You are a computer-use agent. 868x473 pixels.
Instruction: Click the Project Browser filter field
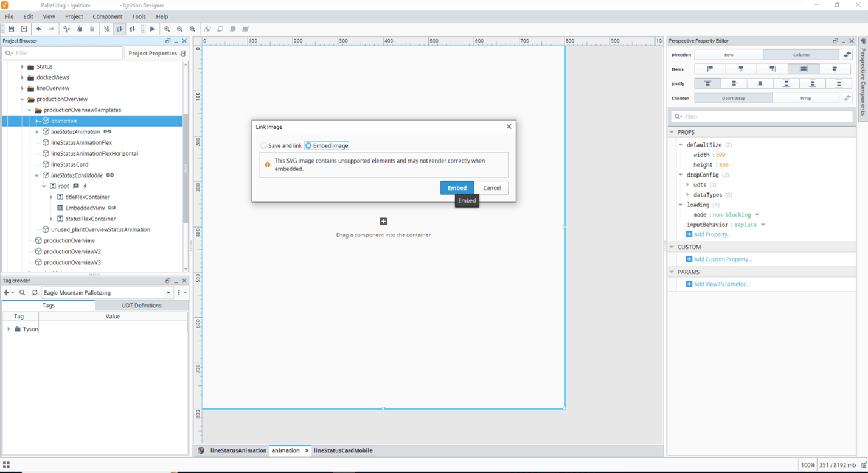63,53
